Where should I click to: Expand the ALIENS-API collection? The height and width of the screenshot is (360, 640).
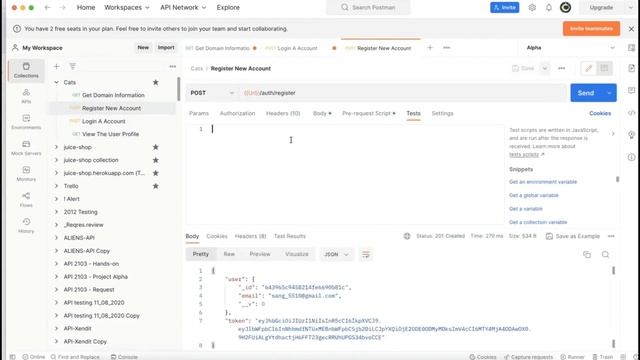tap(56, 238)
